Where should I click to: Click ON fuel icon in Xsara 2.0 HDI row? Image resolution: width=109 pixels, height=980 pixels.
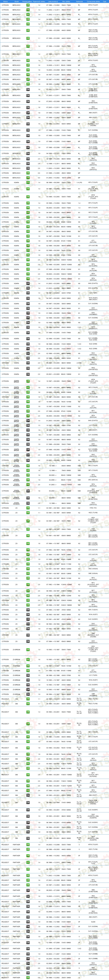pyautogui.click(x=28, y=363)
